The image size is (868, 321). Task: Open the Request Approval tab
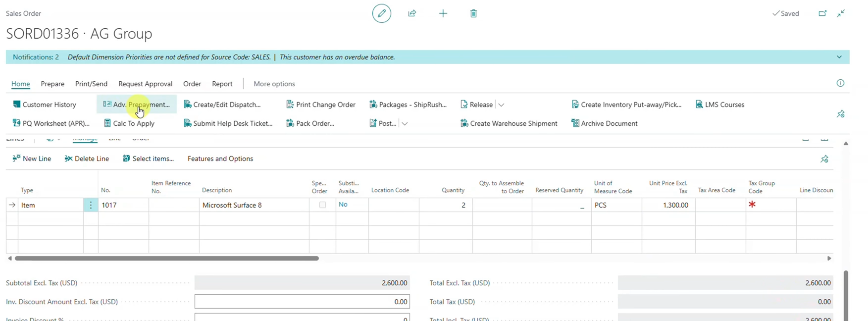(145, 84)
